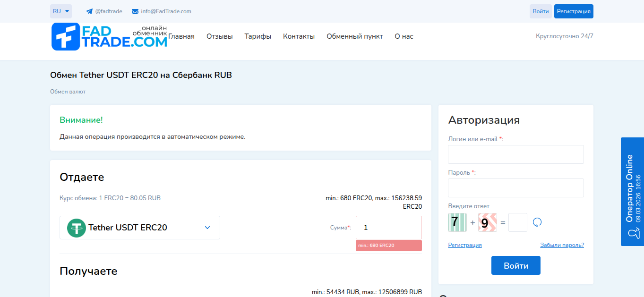The image size is (644, 297).
Task: Select Обменный пункт in the navigation
Action: tap(354, 36)
